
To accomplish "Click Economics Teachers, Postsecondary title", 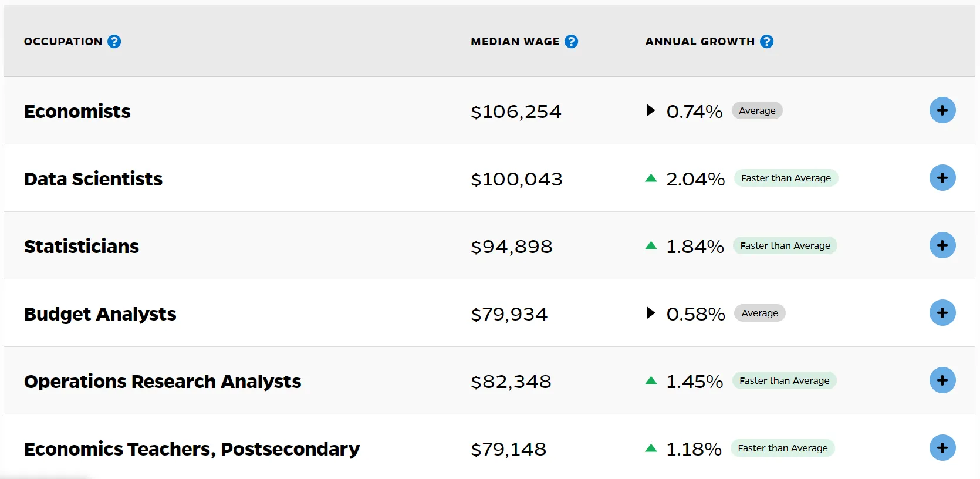I will point(192,449).
